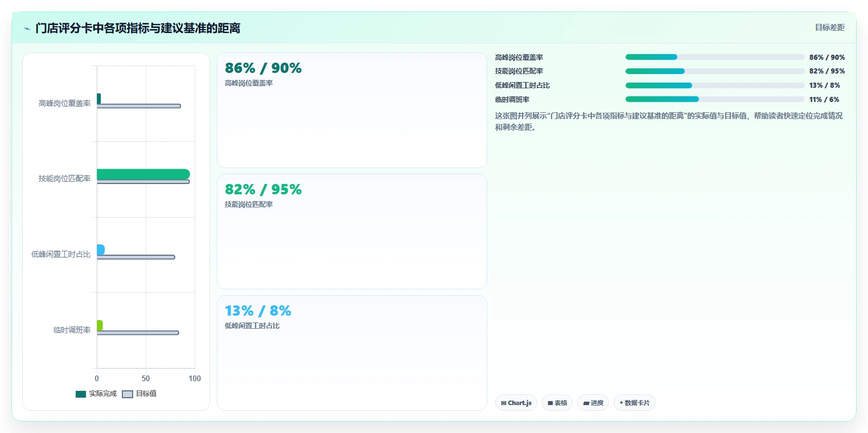Click the 低峰闲置工时占比 chart axis label

[61, 254]
